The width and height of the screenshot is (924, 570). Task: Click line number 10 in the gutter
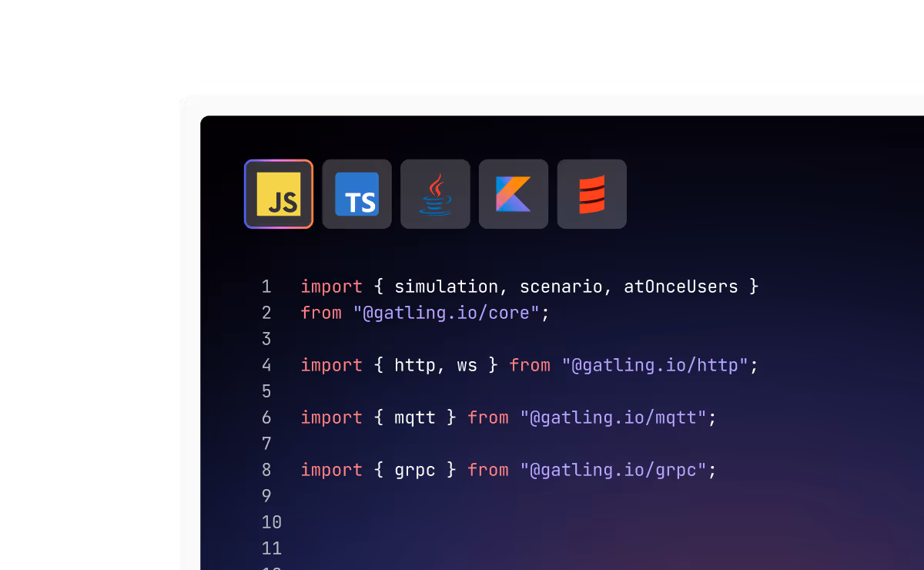272,522
